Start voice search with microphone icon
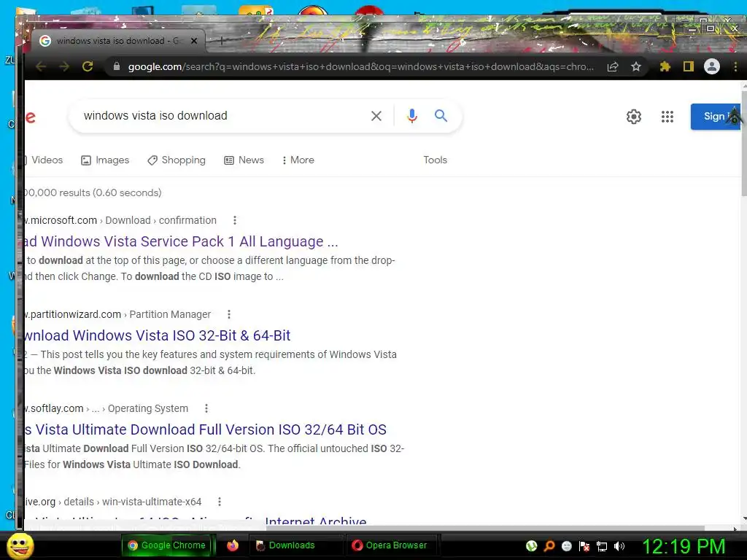This screenshot has height=560, width=747. (x=412, y=116)
